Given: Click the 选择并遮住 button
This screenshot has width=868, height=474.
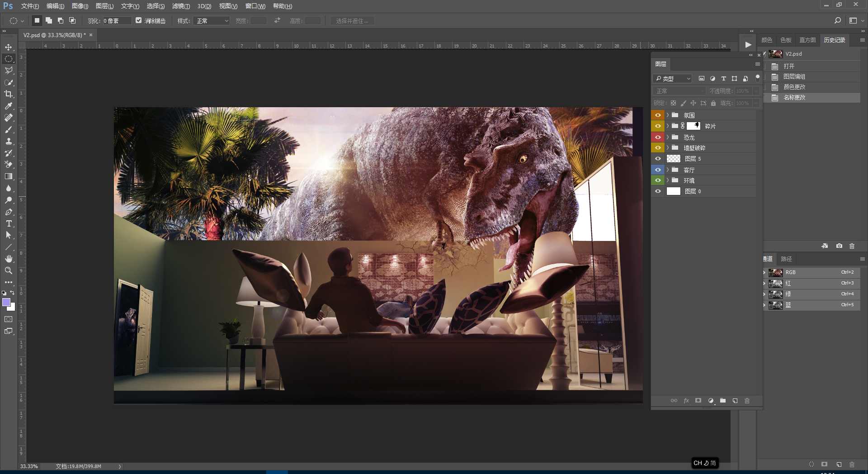Looking at the screenshot, I should pyautogui.click(x=352, y=21).
